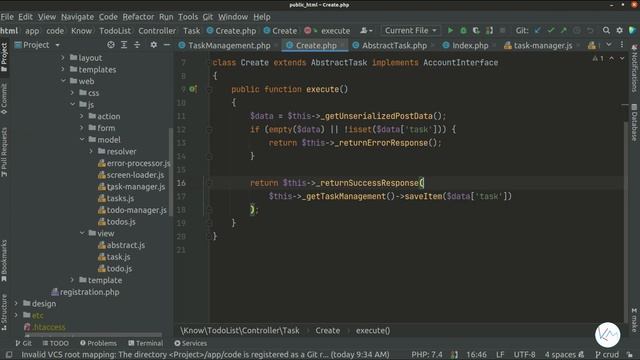640x360 pixels.
Task: Expand the design folder
Action: click(x=16, y=303)
